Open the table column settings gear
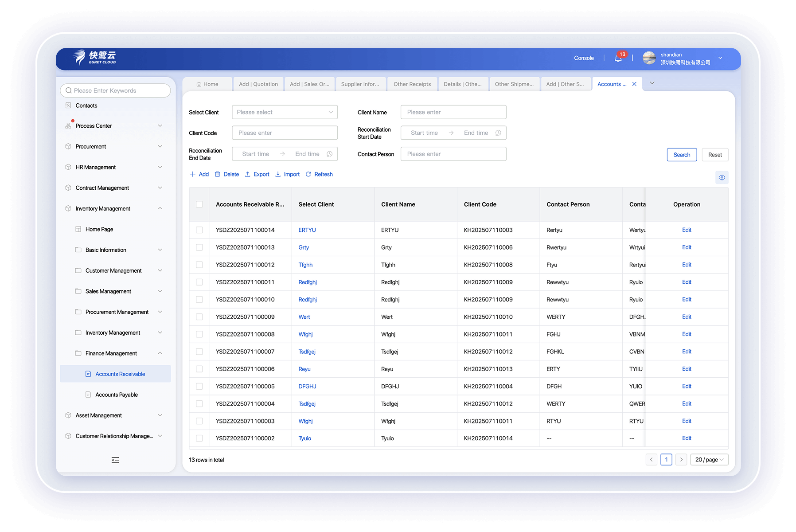Screen dimensions: 796x532 [x=722, y=177]
